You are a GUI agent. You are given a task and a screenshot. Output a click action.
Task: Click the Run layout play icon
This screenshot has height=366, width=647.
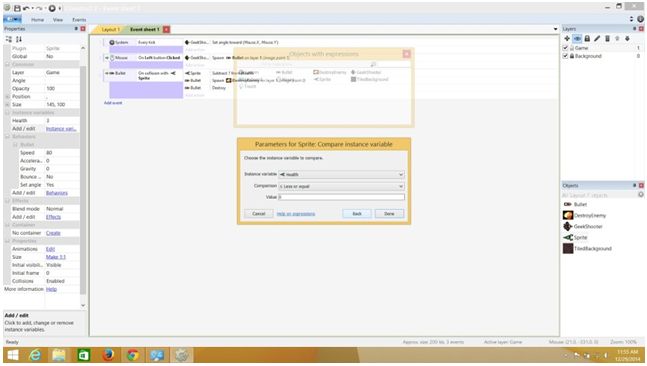(x=52, y=8)
